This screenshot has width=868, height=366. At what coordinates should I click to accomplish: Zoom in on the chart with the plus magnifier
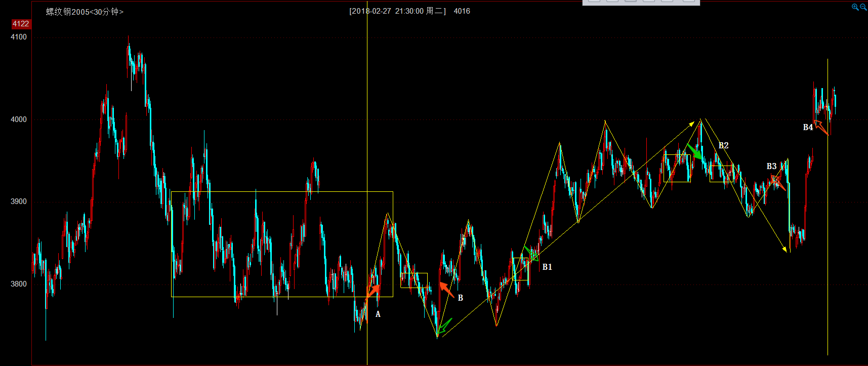(855, 7)
